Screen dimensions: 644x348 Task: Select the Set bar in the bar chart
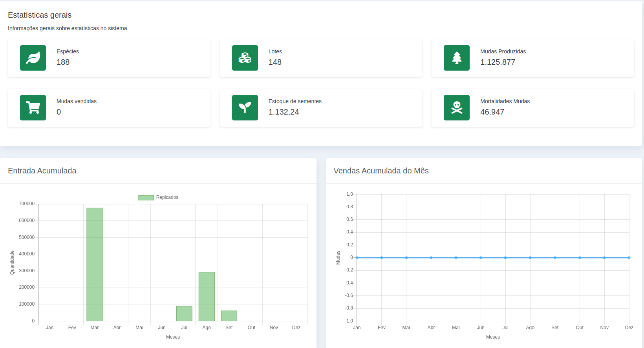tap(229, 316)
